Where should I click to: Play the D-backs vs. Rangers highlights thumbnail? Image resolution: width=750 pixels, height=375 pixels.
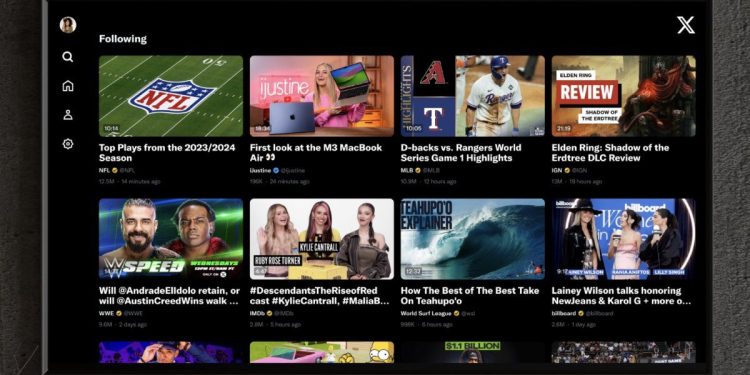[x=473, y=96]
